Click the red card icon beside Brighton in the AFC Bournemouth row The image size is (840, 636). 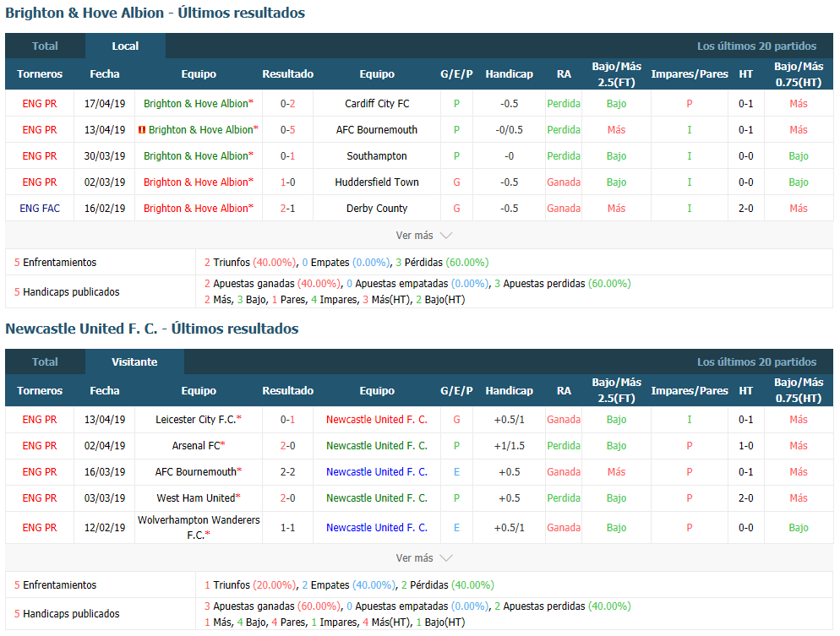142,130
